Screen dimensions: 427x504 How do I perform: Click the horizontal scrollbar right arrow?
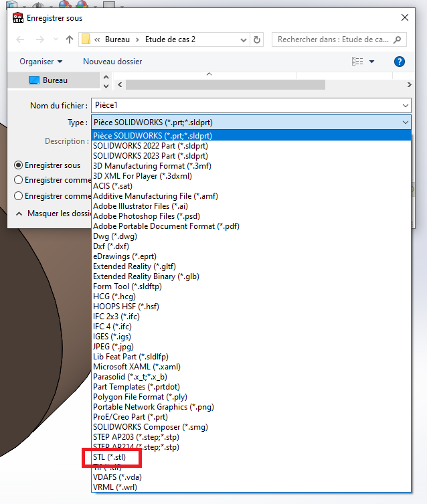[x=409, y=85]
